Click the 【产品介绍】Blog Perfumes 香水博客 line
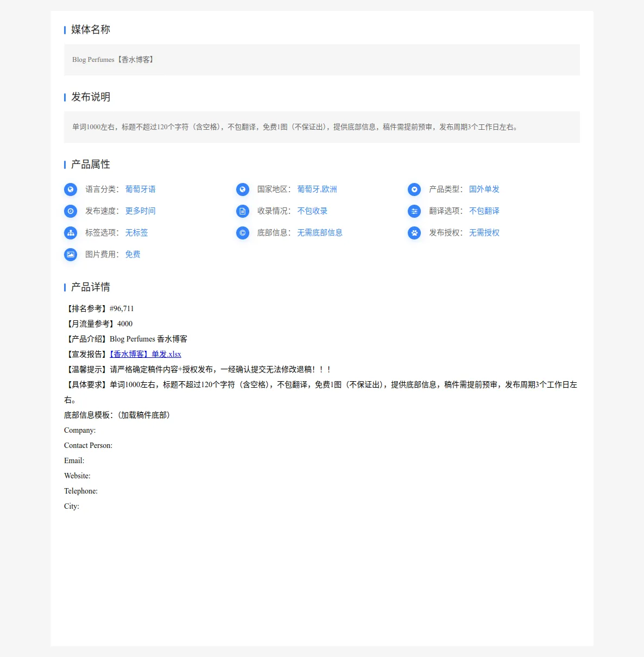 coord(126,339)
